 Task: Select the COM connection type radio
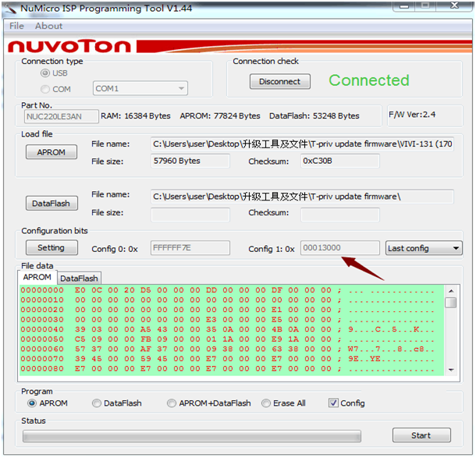[45, 89]
